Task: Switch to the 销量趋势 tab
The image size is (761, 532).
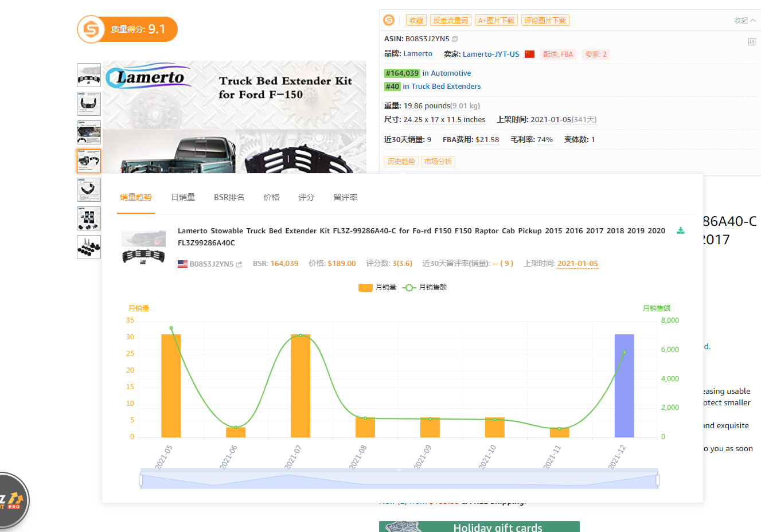Action: (136, 197)
